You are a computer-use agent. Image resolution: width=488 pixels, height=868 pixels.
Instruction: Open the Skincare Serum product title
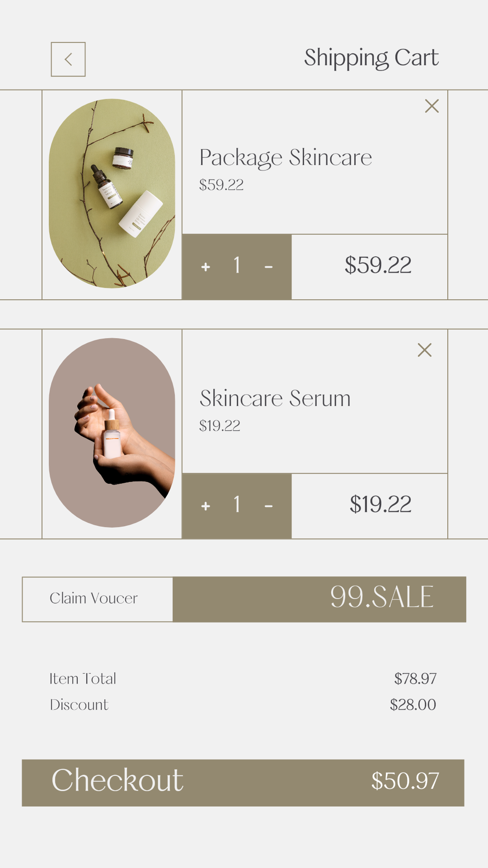275,399
